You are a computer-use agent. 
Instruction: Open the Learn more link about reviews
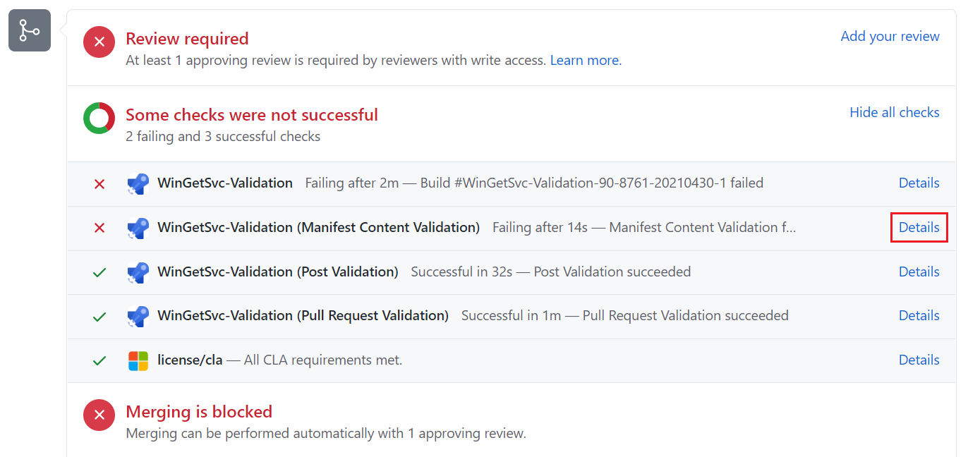coord(583,60)
